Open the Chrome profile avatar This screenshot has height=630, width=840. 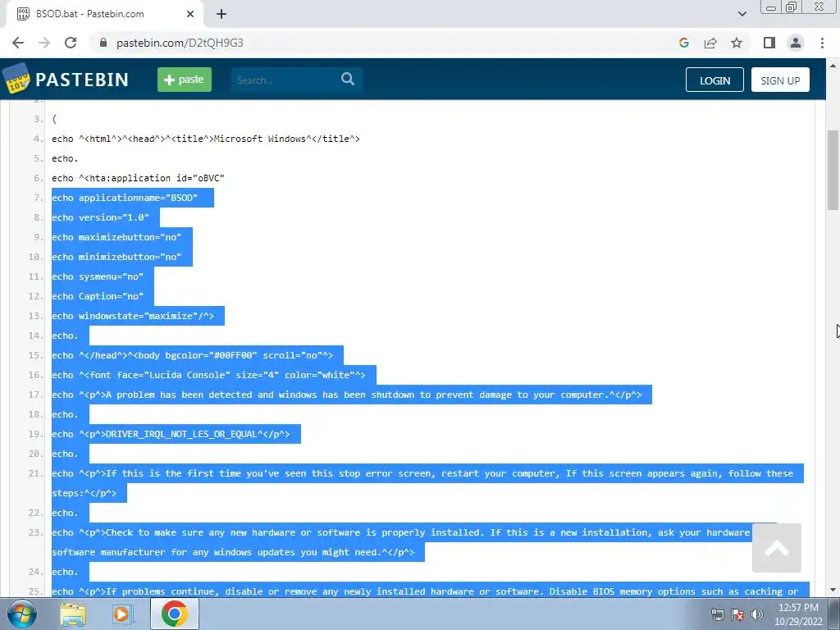pyautogui.click(x=796, y=43)
